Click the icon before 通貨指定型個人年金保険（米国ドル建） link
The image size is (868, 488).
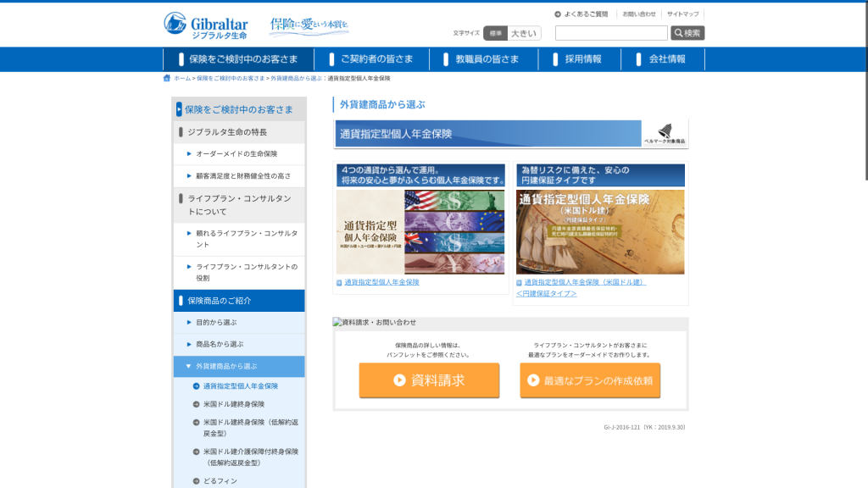pos(520,283)
